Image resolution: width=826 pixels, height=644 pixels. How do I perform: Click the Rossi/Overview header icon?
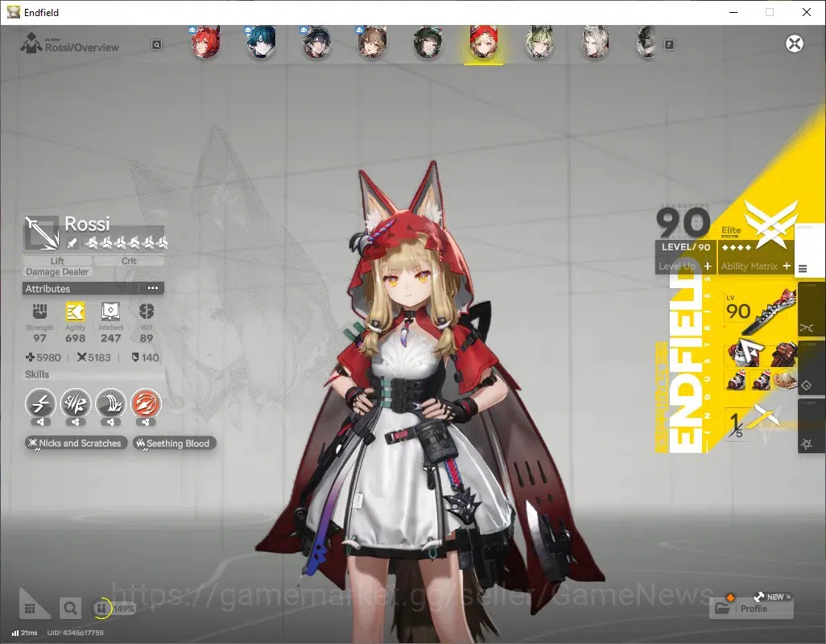coord(31,43)
